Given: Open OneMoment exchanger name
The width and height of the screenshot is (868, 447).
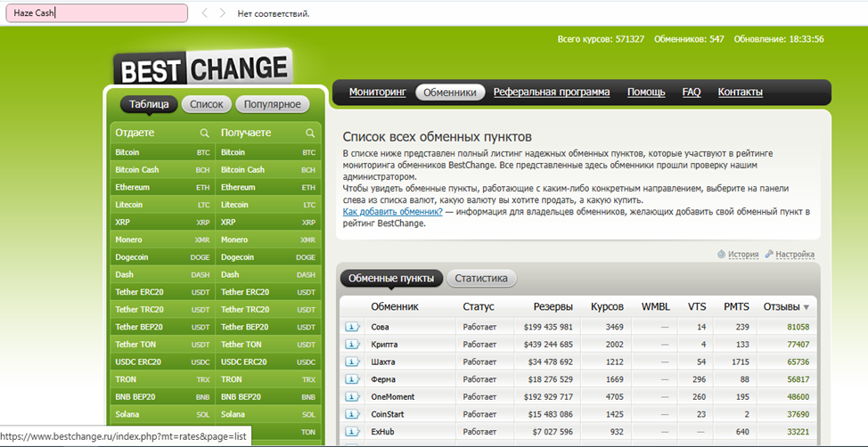Looking at the screenshot, I should (x=392, y=396).
